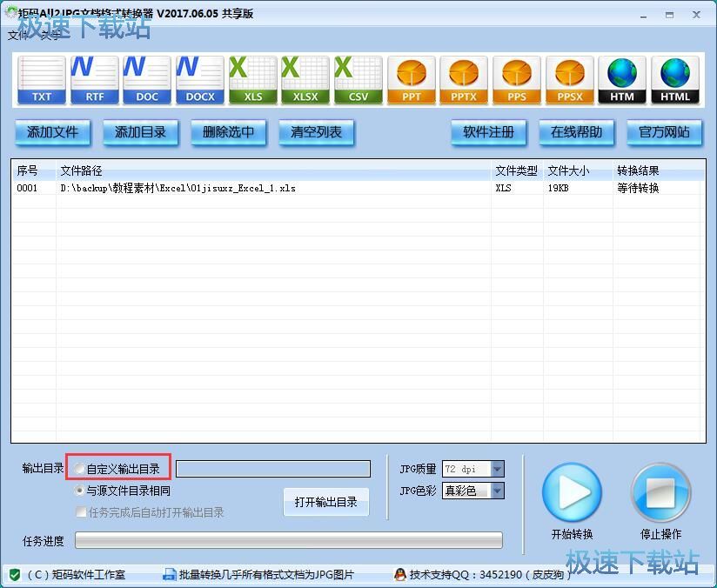The height and width of the screenshot is (588, 717).
Task: Choose the CSV format icon
Action: [x=358, y=78]
